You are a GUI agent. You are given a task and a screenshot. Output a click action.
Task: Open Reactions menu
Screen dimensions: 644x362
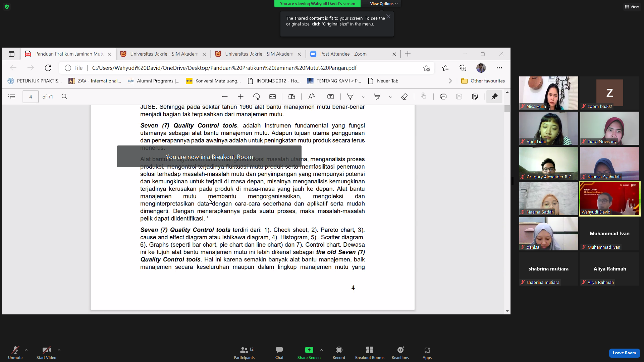pos(400,353)
